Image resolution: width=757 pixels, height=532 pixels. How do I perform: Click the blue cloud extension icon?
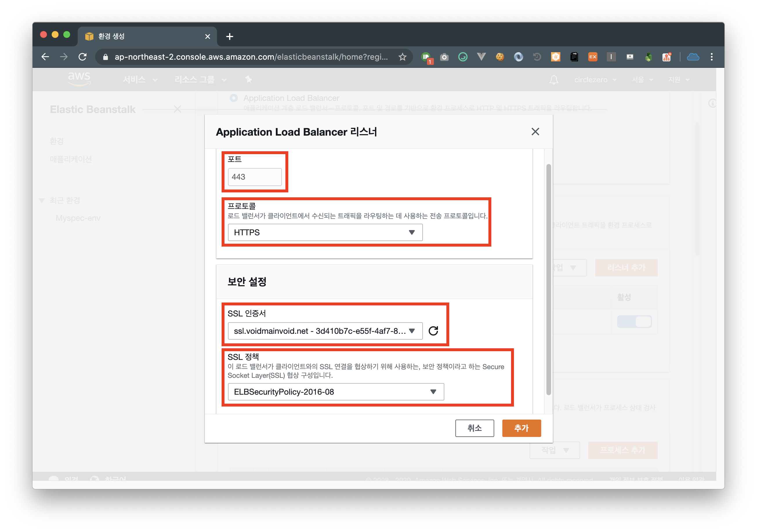point(693,57)
